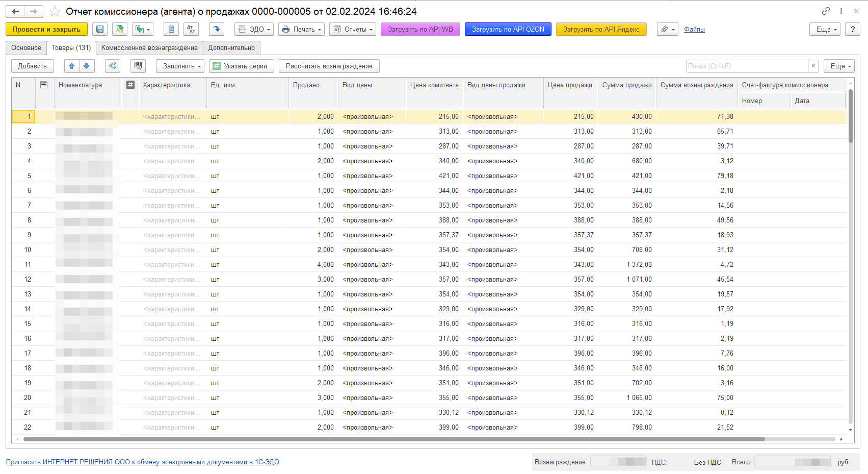Image resolution: width=868 pixels, height=474 pixels.
Task: Click the Без НДС value
Action: click(x=707, y=462)
